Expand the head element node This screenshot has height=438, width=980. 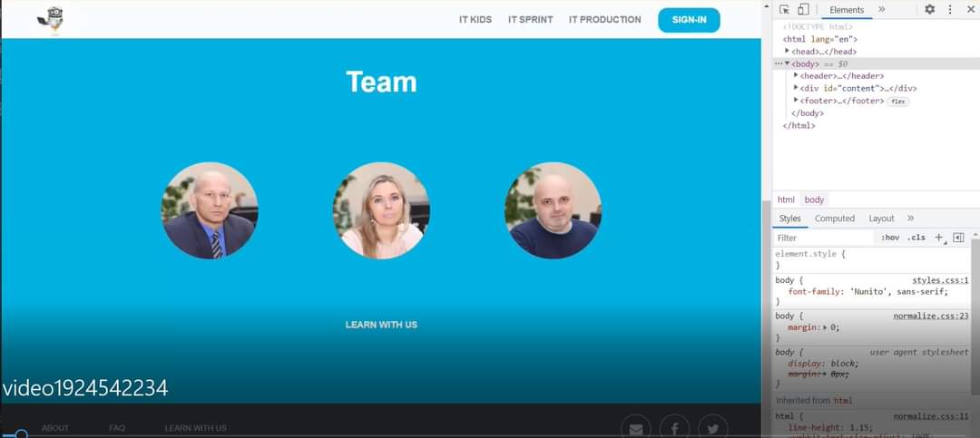(x=788, y=51)
